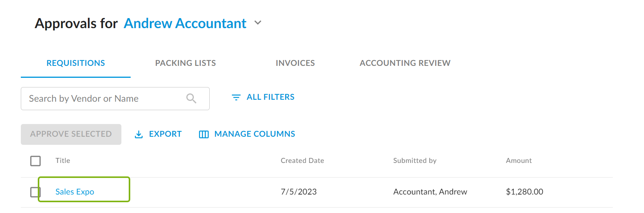The width and height of the screenshot is (644, 213).
Task: Check the select-all checkbox beside Title
Action: [x=35, y=161]
